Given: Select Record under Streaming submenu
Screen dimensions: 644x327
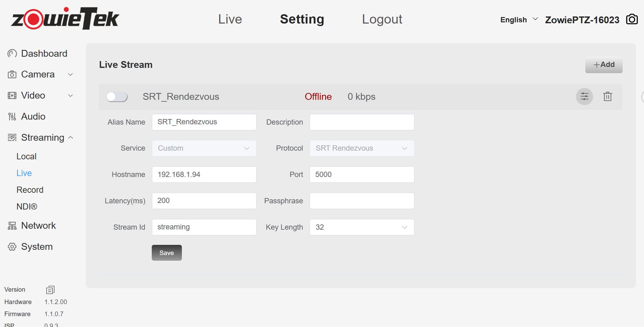Looking at the screenshot, I should point(30,190).
